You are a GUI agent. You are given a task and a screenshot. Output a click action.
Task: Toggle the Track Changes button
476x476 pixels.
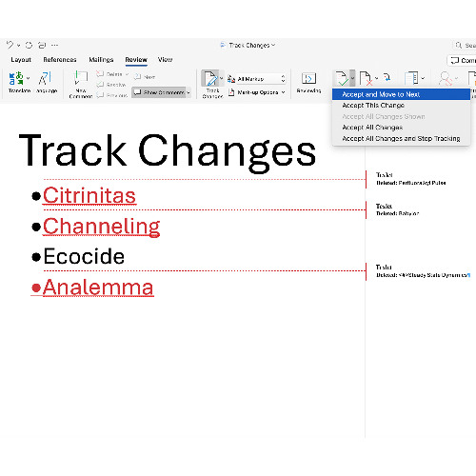pos(210,78)
